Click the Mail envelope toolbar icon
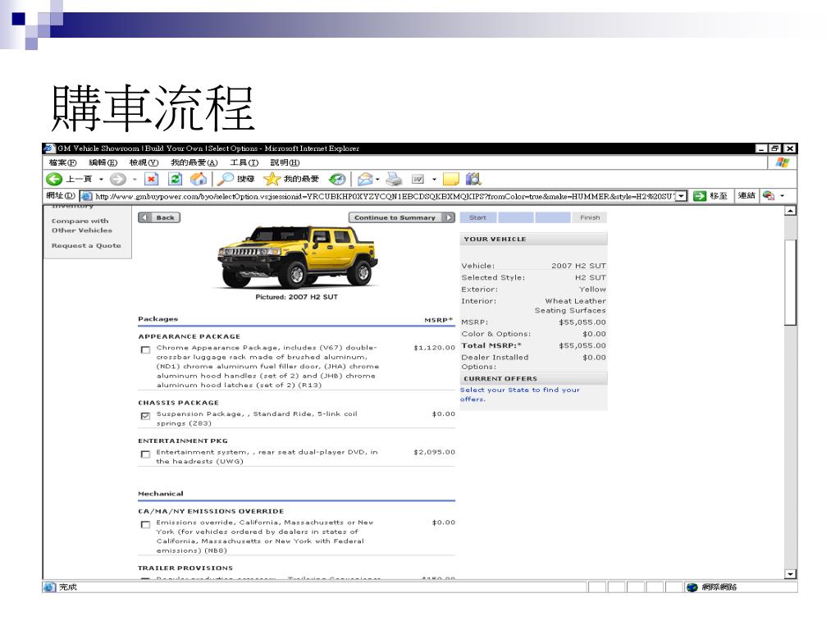 pyautogui.click(x=365, y=180)
